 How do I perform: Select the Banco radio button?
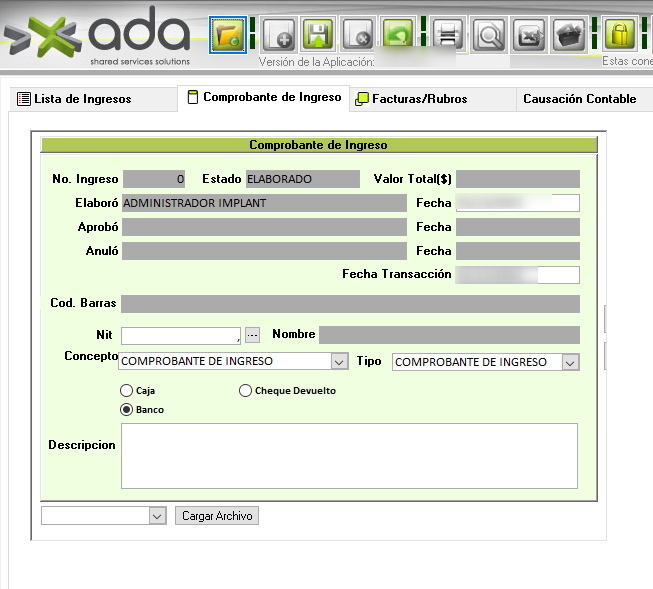click(126, 410)
